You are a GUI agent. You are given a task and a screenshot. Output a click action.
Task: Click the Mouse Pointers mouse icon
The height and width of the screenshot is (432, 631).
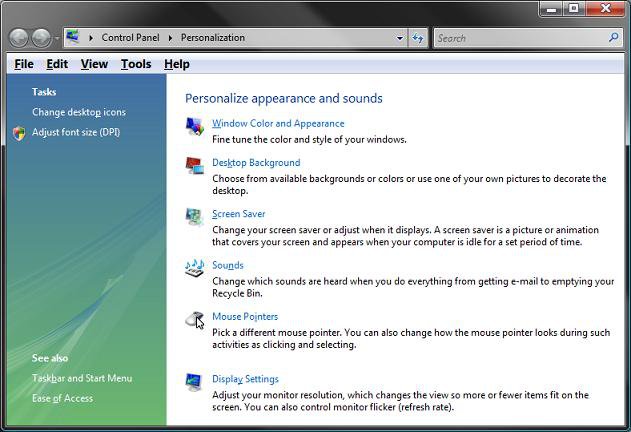[195, 320]
